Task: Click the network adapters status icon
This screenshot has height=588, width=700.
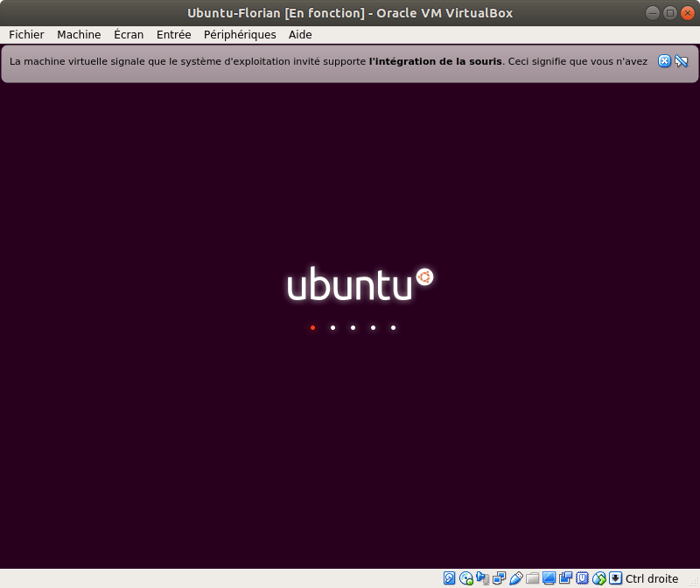Action: click(500, 578)
